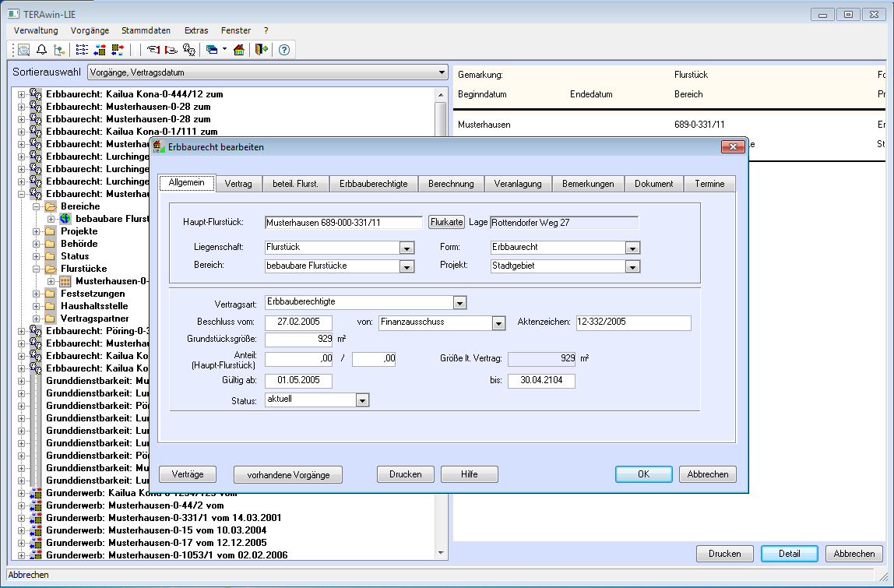
Task: Open the Sortierauswahl dropdown
Action: coord(442,73)
